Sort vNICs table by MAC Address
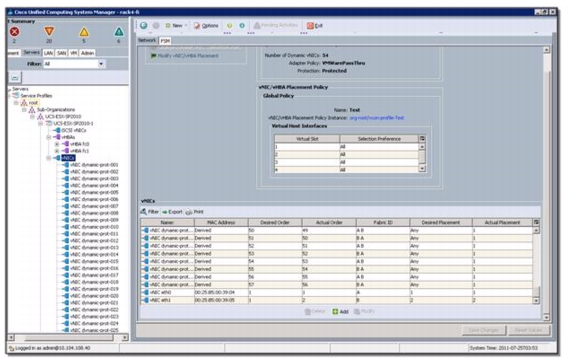 click(x=221, y=223)
